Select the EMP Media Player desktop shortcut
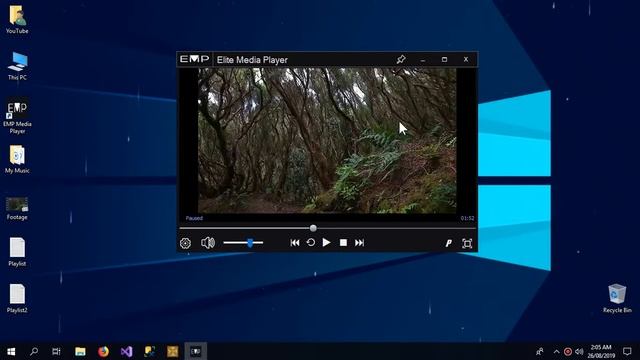The width and height of the screenshot is (640, 360). coord(17,116)
